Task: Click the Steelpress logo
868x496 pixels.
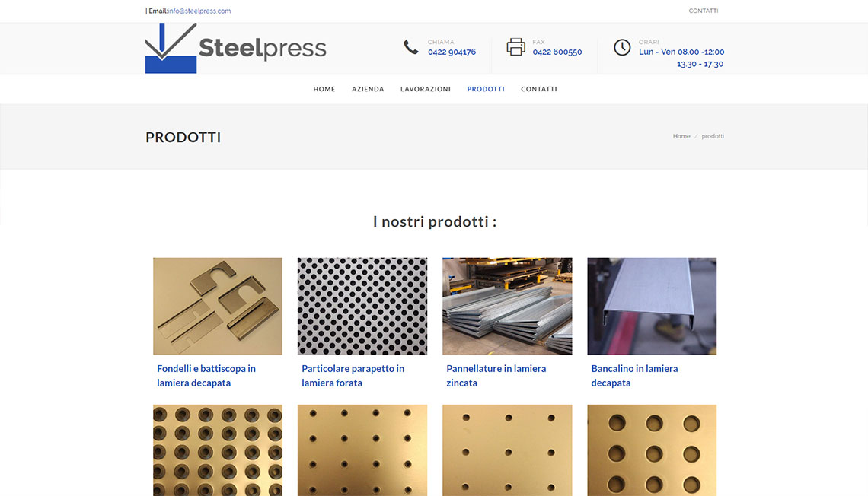Action: click(236, 48)
